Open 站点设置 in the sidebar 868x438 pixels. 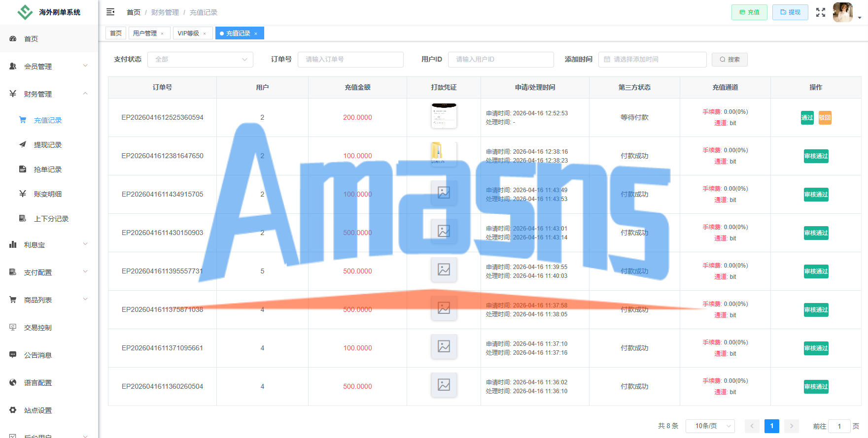point(49,410)
